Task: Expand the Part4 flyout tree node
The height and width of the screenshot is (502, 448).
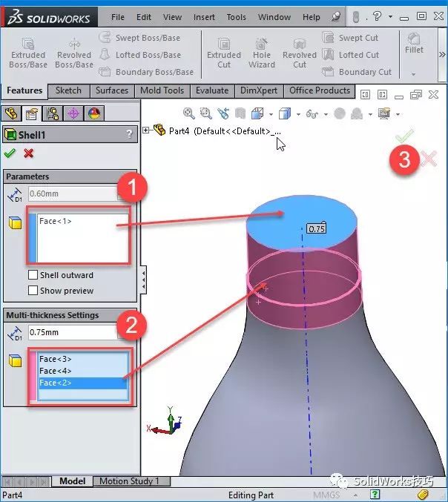Action: 145,131
